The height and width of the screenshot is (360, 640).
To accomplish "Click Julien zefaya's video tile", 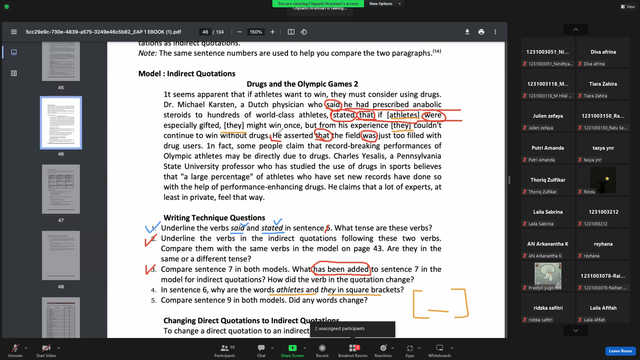I will click(x=548, y=116).
